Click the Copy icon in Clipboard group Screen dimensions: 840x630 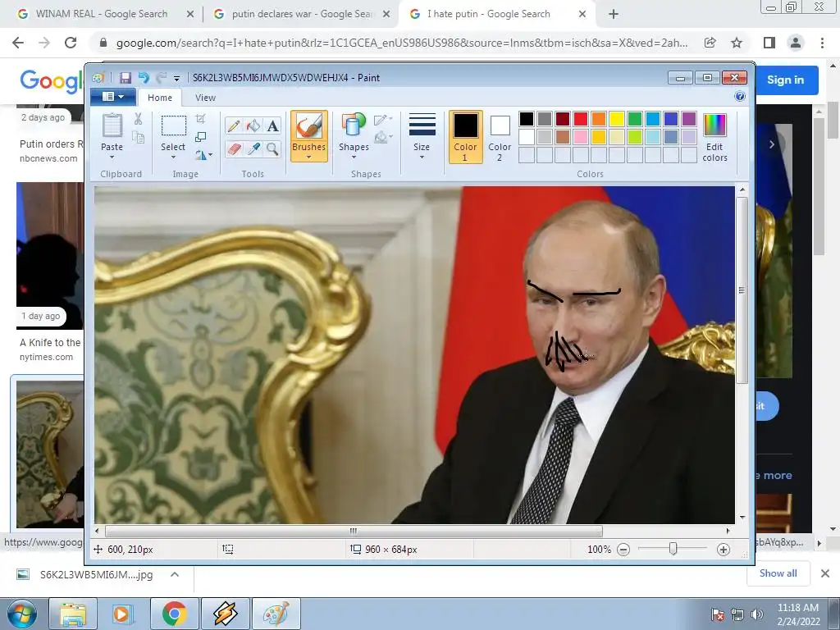[x=138, y=138]
